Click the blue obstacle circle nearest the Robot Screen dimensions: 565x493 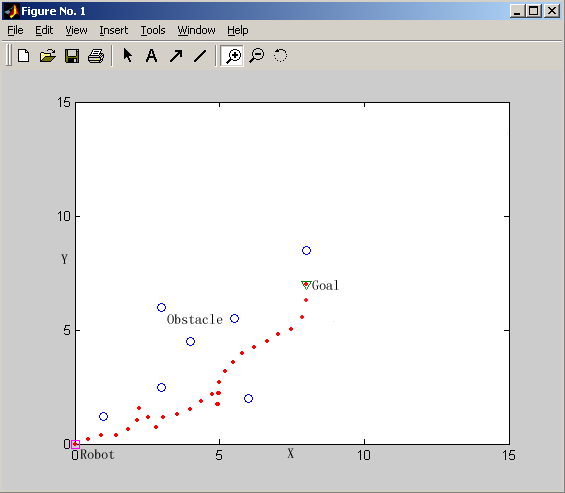pos(103,417)
